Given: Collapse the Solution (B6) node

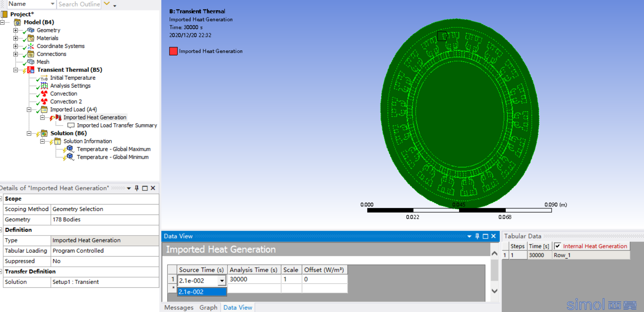Looking at the screenshot, I should point(29,133).
